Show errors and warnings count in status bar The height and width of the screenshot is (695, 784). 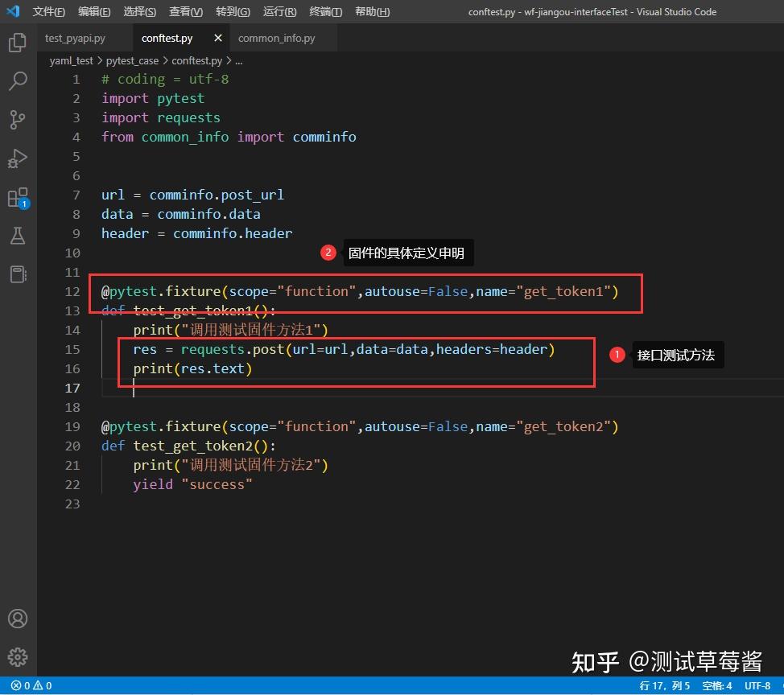[x=31, y=685]
